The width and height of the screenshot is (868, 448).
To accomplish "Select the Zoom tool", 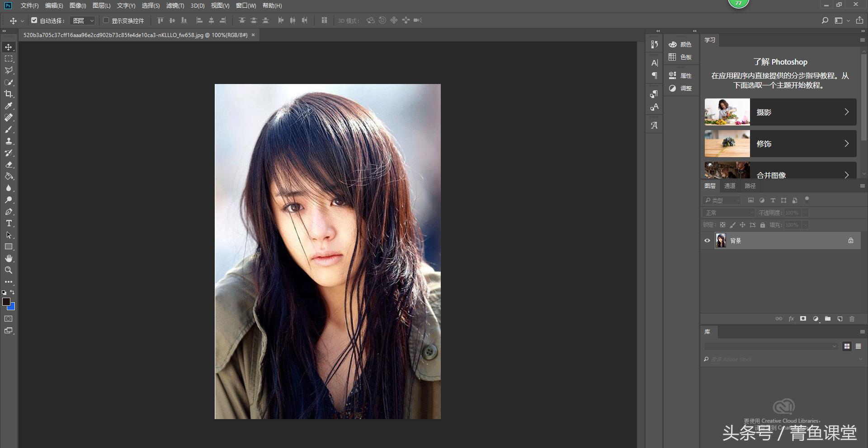I will 9,270.
